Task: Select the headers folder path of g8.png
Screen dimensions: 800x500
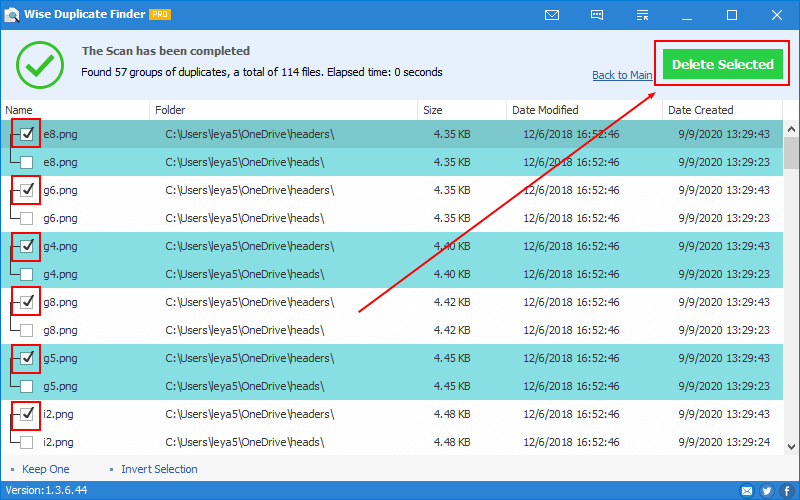Action: point(249,302)
